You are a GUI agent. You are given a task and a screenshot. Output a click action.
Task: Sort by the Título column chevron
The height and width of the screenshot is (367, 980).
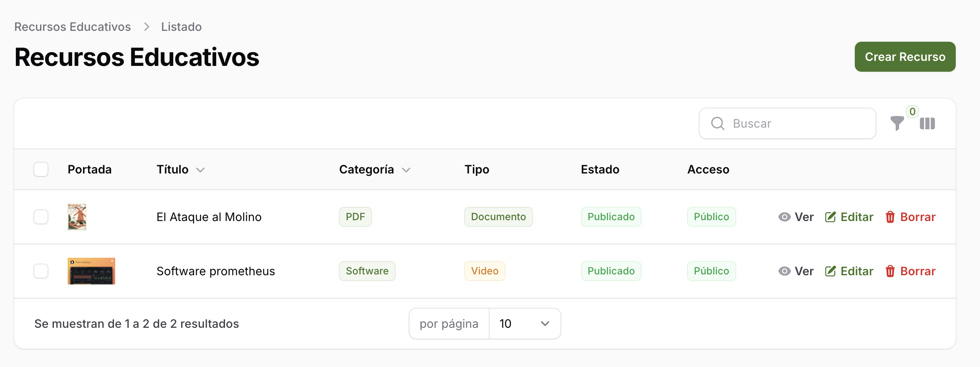coord(200,170)
